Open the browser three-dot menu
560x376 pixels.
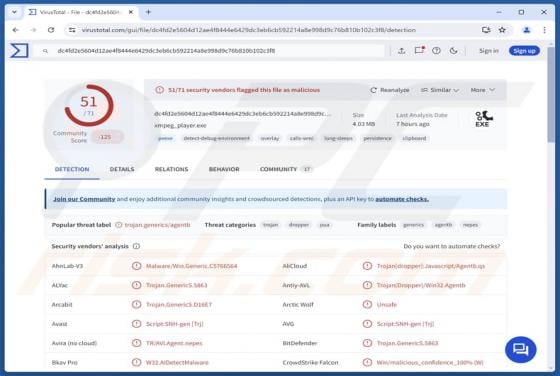544,30
